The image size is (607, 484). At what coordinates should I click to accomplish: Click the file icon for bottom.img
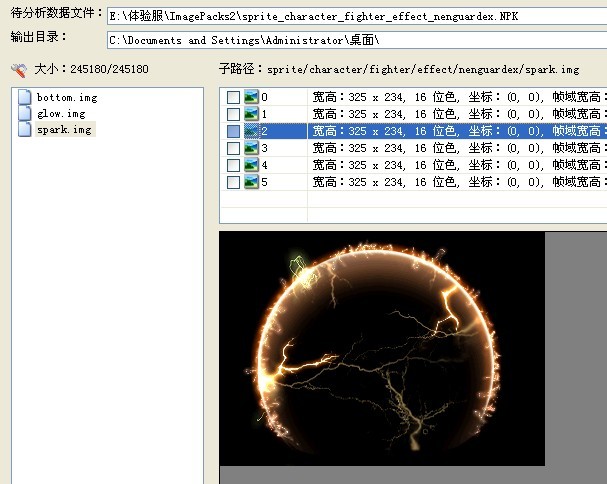pos(26,98)
